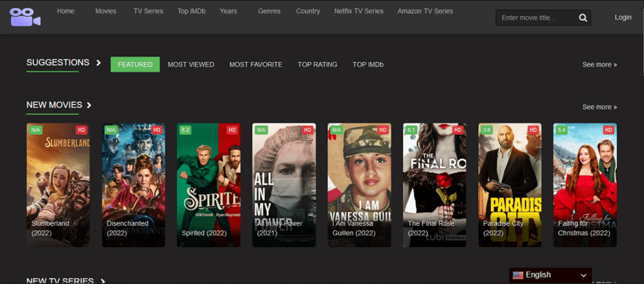
Task: Open All in My Power (2021) poster
Action: point(284,186)
